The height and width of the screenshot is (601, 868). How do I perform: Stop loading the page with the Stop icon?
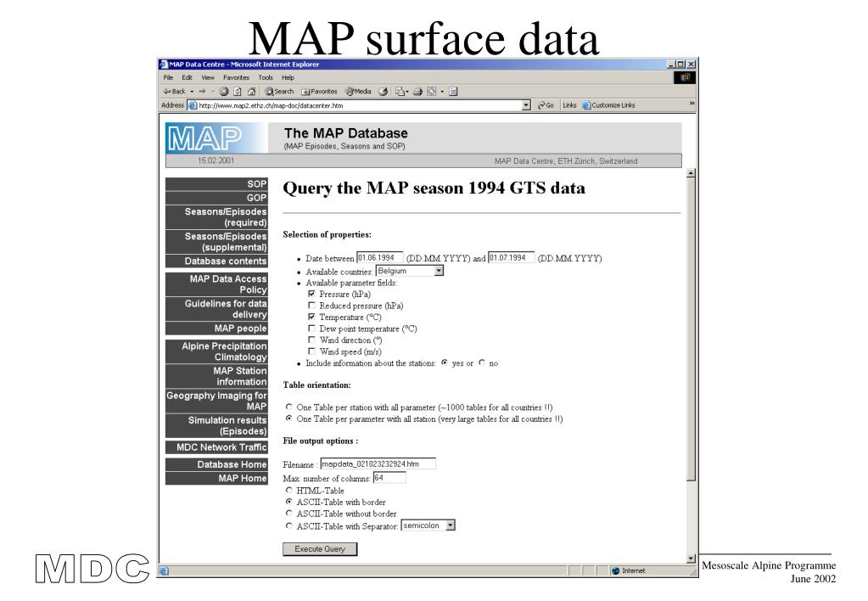pyautogui.click(x=224, y=92)
